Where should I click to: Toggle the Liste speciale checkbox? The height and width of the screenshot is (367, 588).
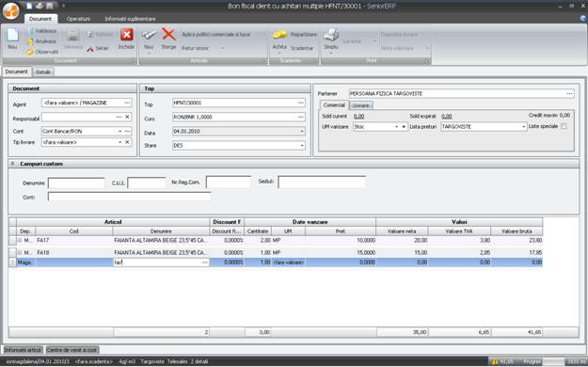point(564,126)
